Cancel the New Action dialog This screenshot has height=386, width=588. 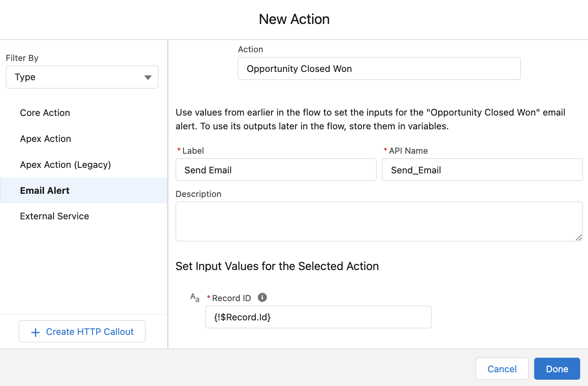(502, 369)
